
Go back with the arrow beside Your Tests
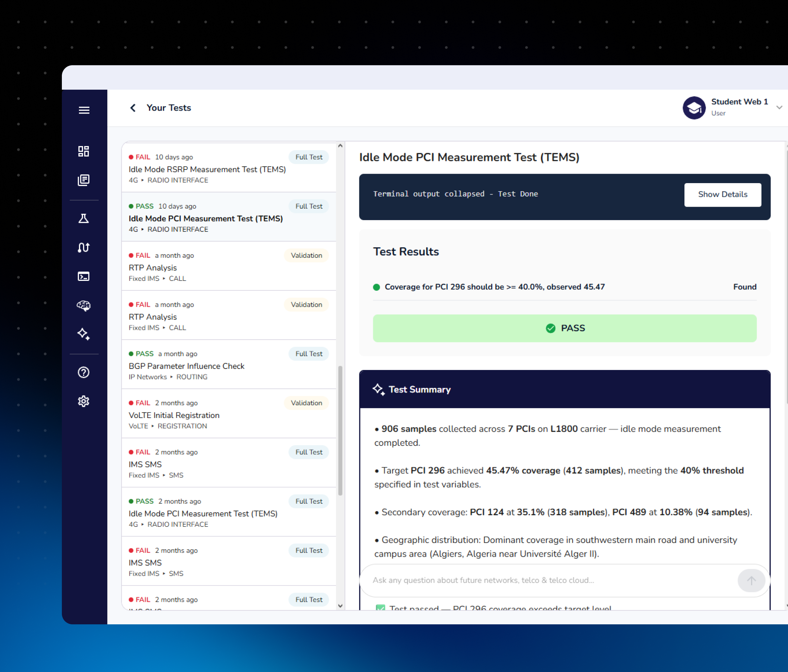click(133, 108)
